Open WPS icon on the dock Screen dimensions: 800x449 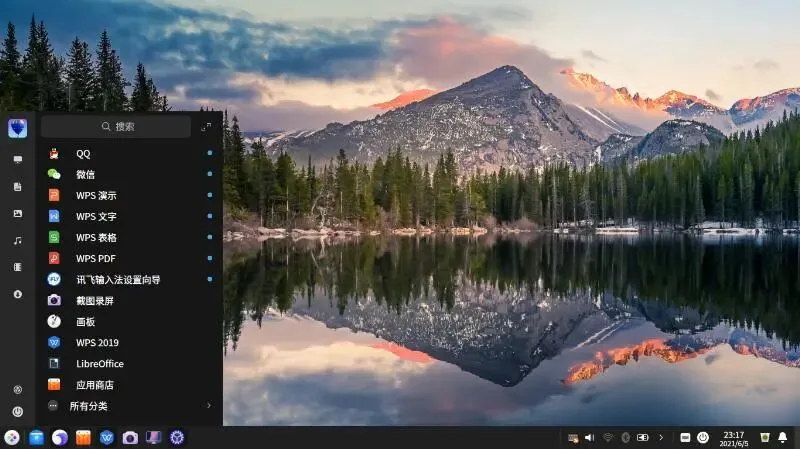[107, 438]
